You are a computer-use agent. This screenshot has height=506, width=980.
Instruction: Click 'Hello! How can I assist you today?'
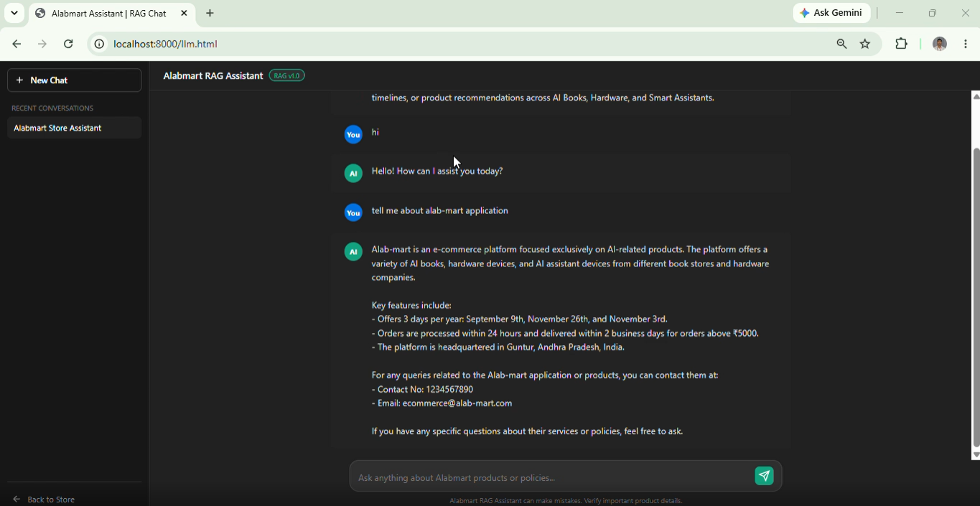point(437,171)
